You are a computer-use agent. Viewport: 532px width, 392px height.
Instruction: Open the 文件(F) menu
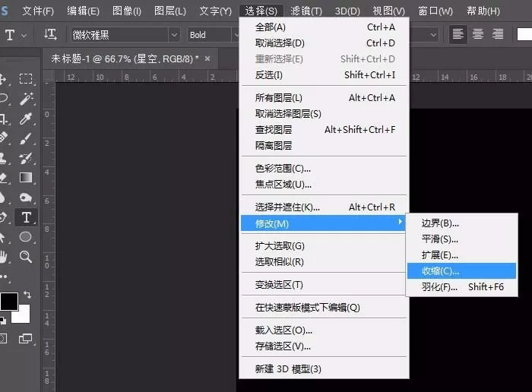point(38,11)
